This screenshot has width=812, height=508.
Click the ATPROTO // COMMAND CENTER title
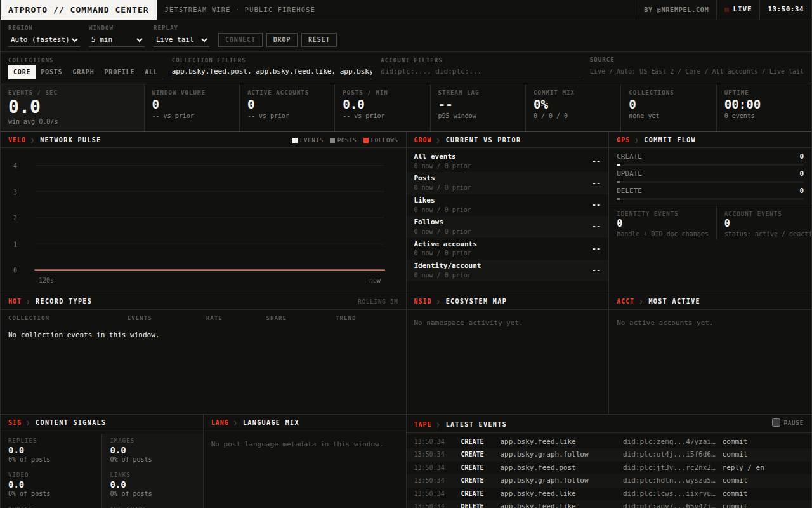pos(78,10)
